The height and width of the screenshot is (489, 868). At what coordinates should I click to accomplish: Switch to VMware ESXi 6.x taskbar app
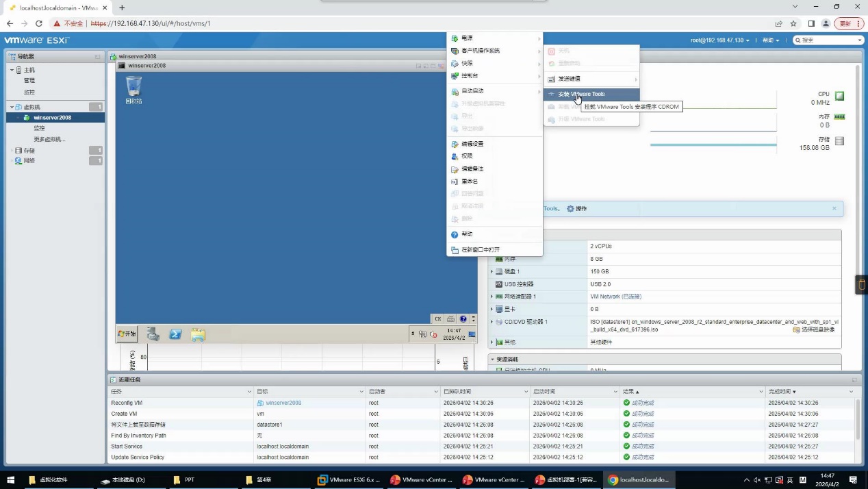coord(348,480)
